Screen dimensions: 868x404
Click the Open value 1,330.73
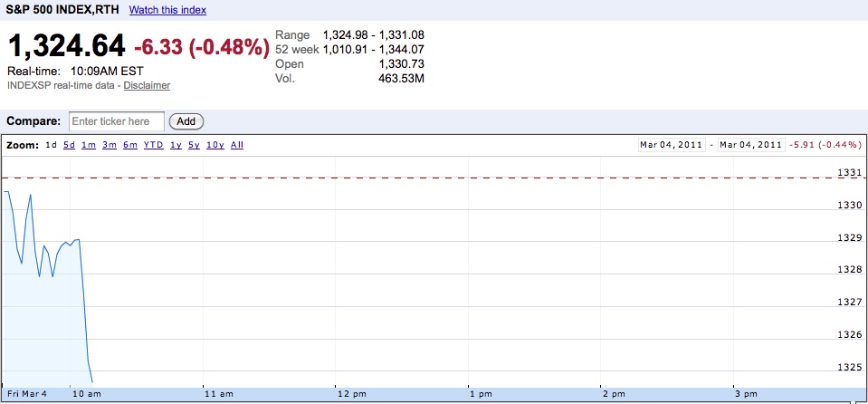click(401, 64)
